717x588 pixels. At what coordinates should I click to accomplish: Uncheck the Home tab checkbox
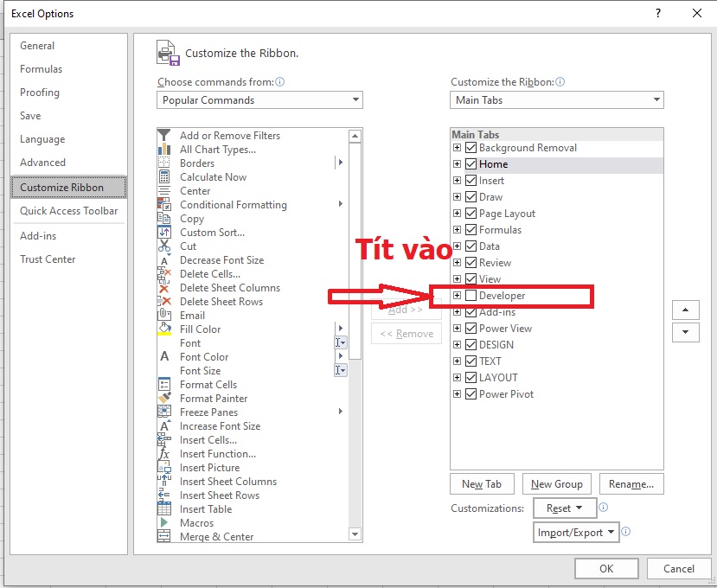point(471,163)
